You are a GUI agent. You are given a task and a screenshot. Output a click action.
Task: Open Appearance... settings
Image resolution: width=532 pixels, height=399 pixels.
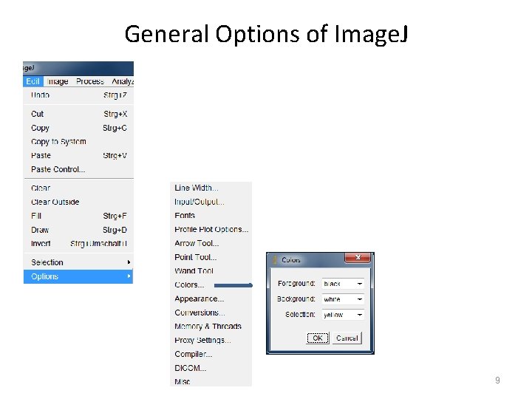tap(211, 299)
